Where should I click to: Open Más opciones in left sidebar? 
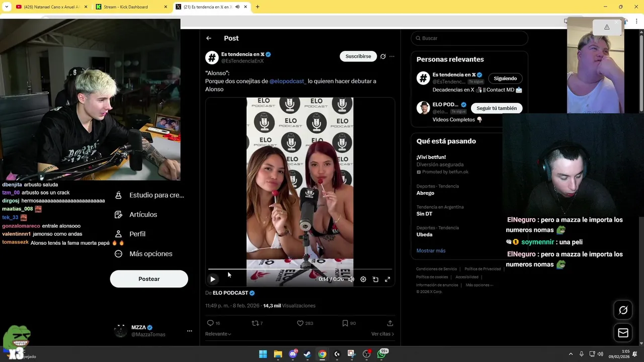tap(144, 254)
